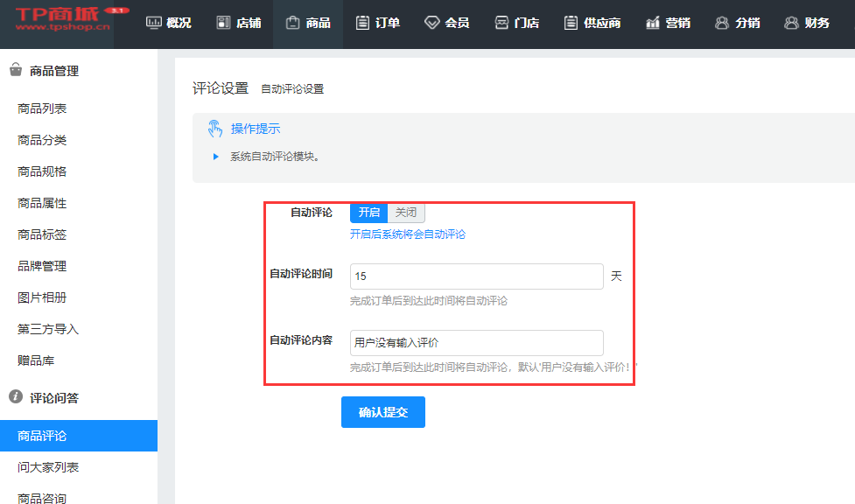Disable auto comment with 关闭
The width and height of the screenshot is (855, 504).
coord(406,213)
